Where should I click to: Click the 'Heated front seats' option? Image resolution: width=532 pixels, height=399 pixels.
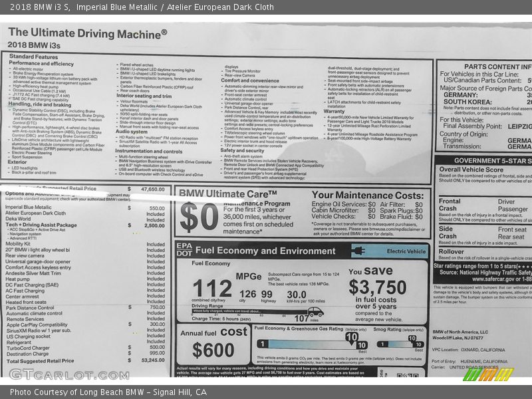26,302
